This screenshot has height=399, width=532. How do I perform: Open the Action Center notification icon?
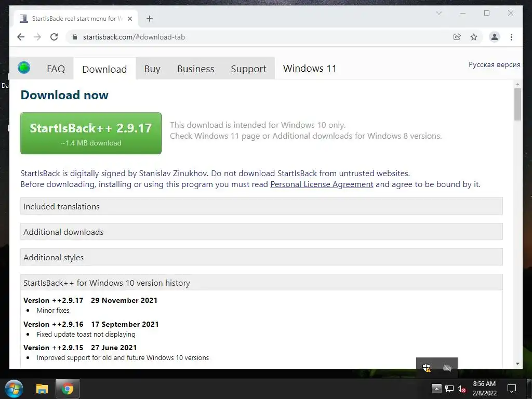coord(511,389)
